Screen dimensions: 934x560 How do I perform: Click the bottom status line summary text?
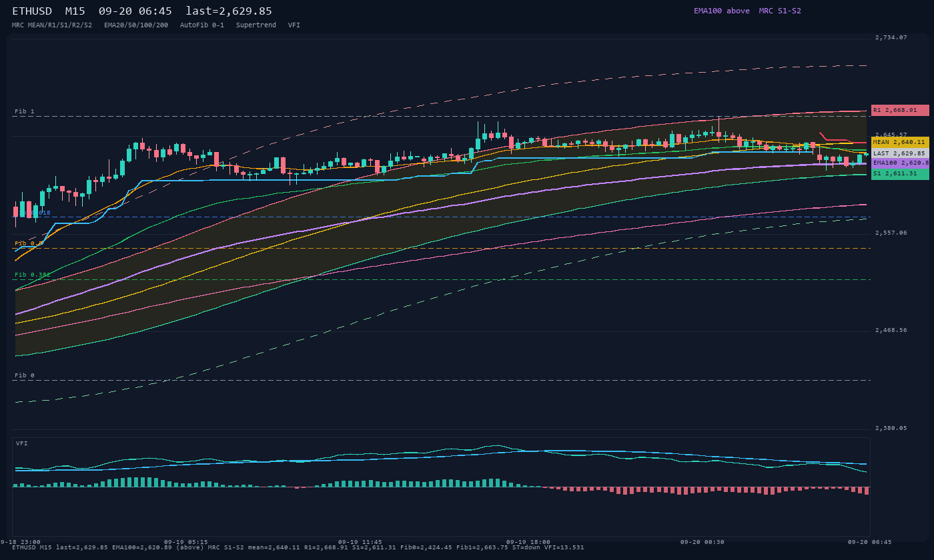[298, 547]
